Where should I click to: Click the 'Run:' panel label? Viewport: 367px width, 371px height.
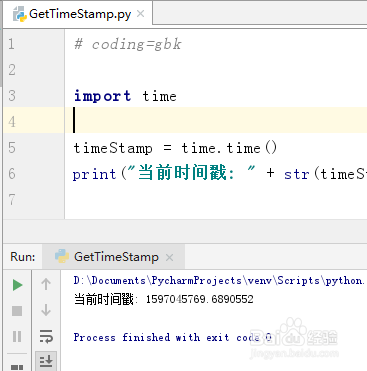tap(23, 257)
